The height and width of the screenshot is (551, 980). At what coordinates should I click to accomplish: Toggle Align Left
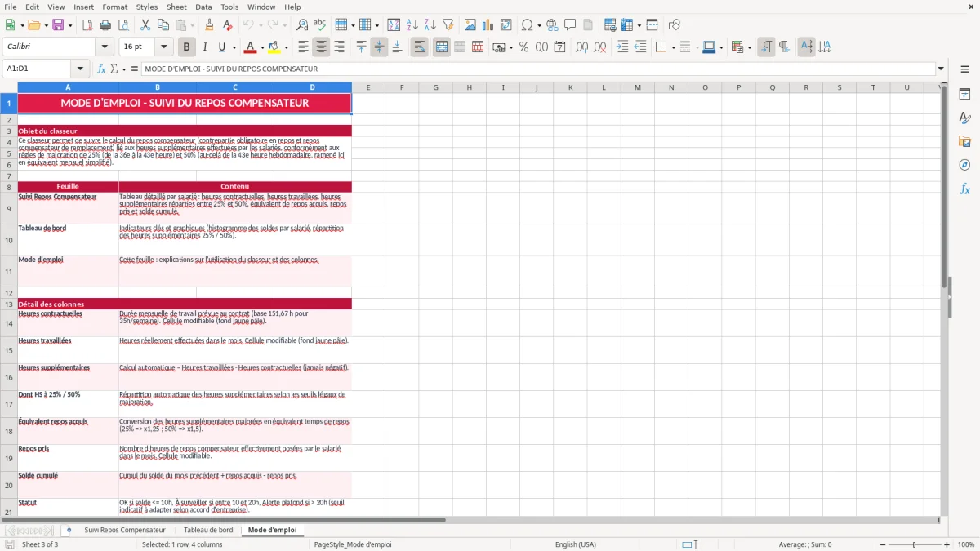(303, 47)
